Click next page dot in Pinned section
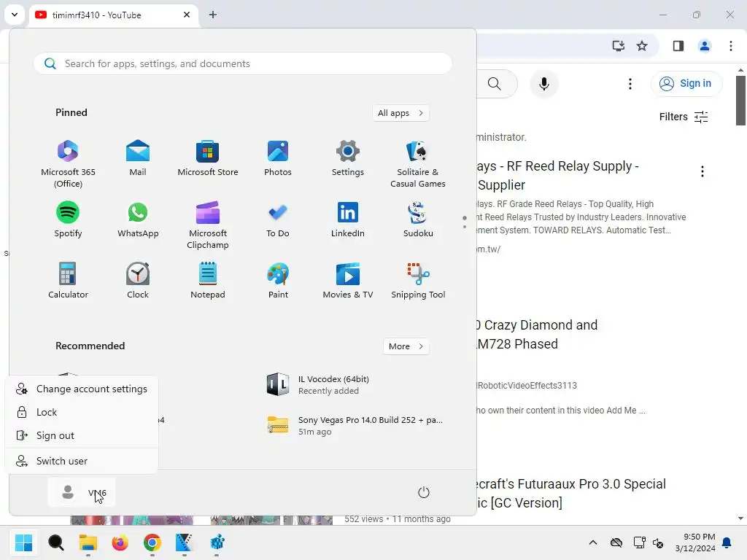 pos(465,227)
